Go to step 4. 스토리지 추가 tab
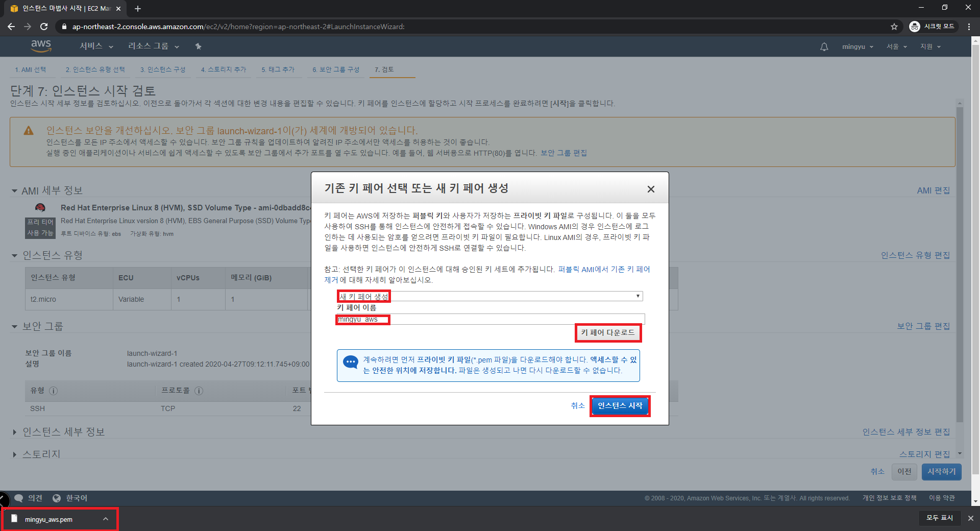This screenshot has width=980, height=531. [224, 69]
